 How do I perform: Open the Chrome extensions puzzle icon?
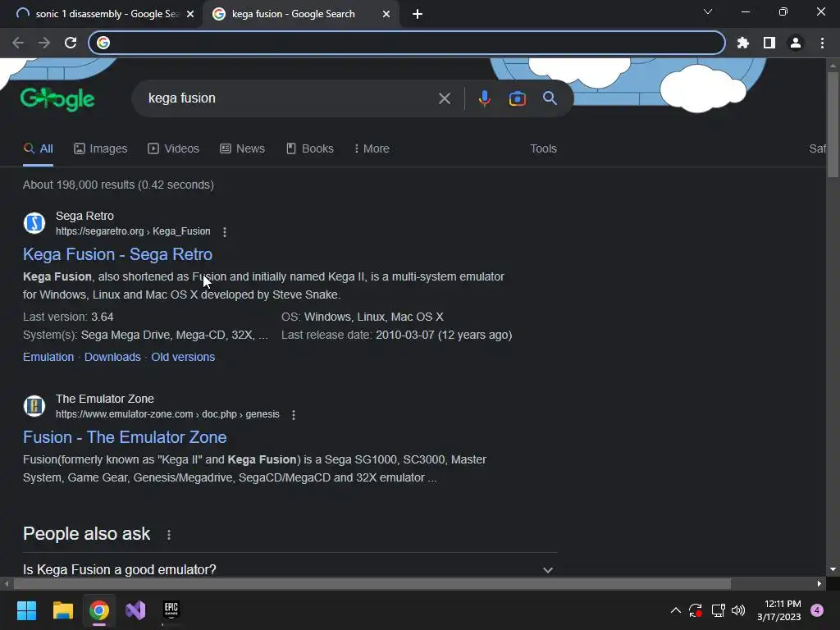coord(743,43)
